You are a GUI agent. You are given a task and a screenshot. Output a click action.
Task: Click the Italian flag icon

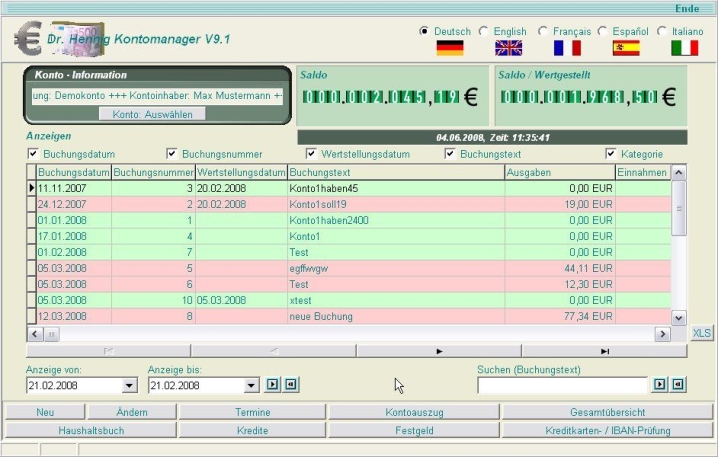[684, 47]
